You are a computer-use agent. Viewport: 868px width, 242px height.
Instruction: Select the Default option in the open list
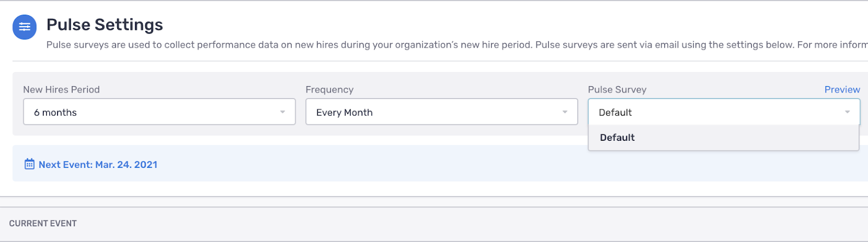(x=617, y=138)
